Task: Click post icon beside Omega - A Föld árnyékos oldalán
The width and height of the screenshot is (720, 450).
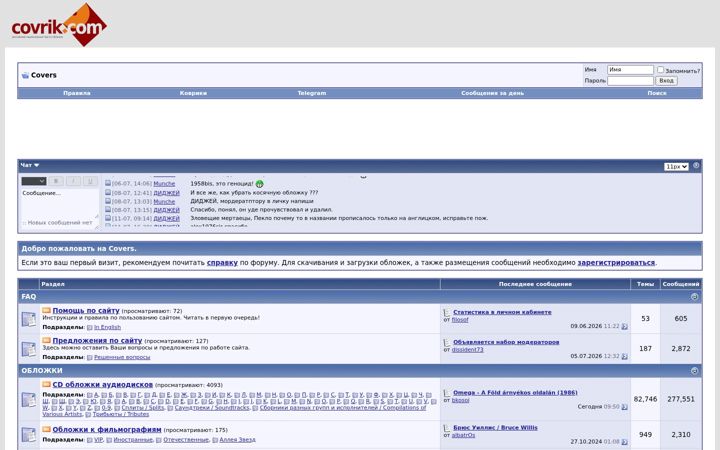Action: pos(447,393)
